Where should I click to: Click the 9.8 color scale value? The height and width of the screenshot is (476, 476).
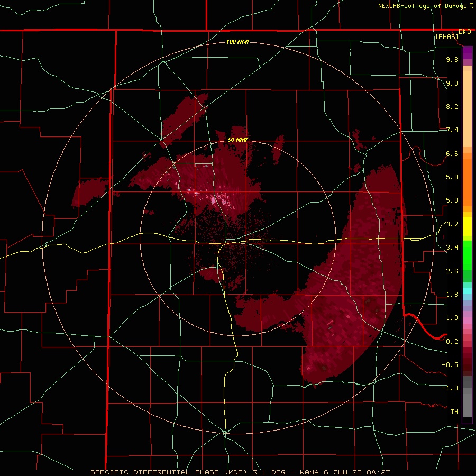(x=452, y=59)
